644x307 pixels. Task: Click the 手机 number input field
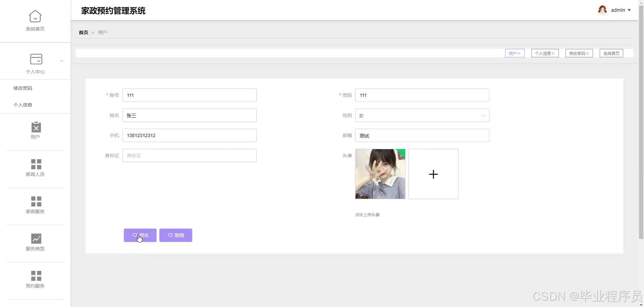tap(190, 135)
